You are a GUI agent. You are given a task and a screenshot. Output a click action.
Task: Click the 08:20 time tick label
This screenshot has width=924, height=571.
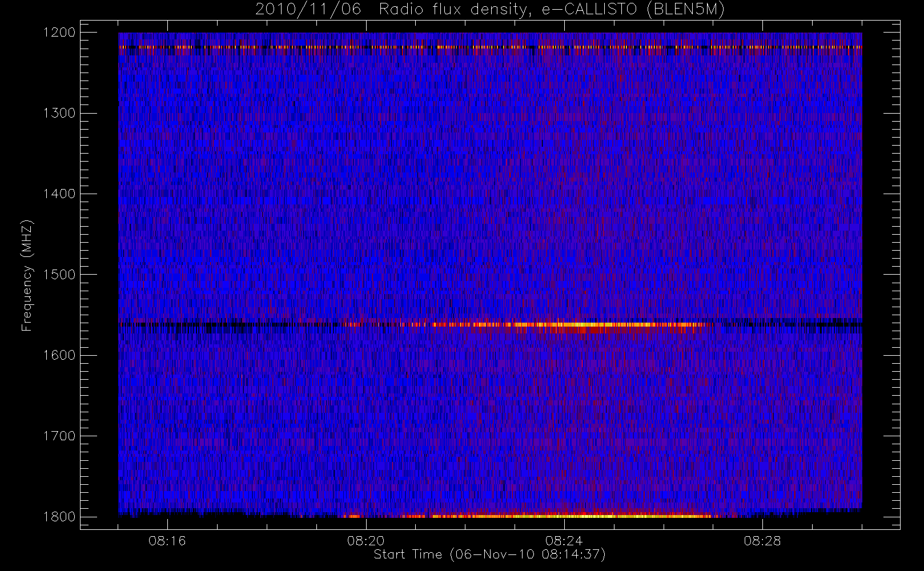pos(365,541)
